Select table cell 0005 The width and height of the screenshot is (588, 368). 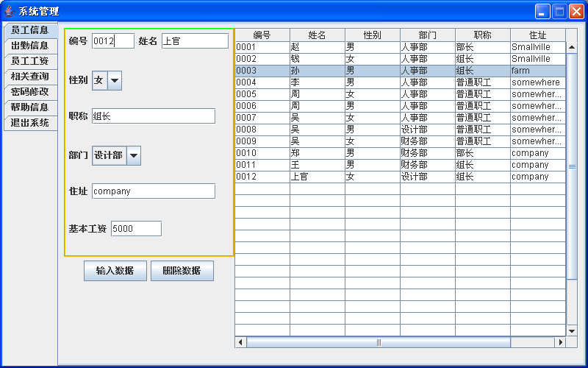pyautogui.click(x=262, y=94)
